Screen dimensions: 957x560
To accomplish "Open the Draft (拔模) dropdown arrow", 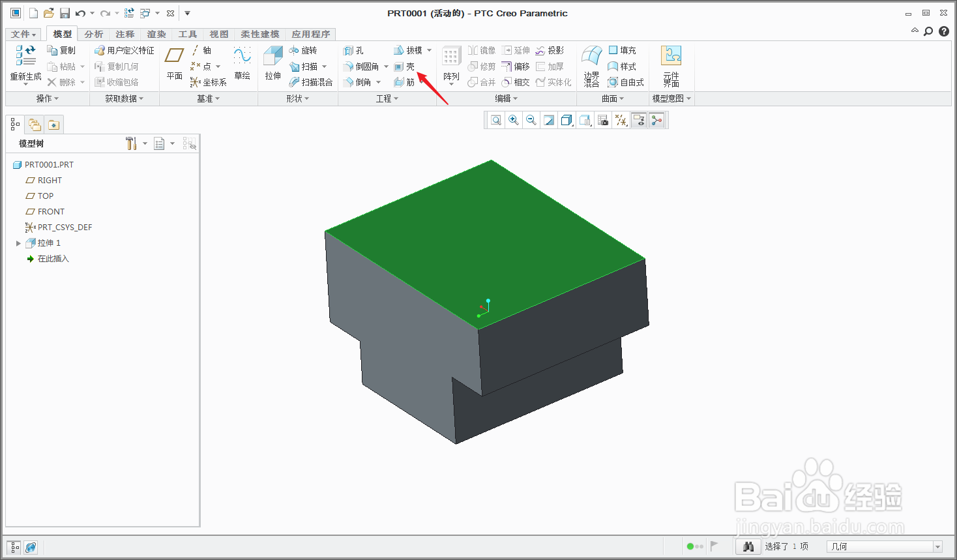I will (x=430, y=50).
